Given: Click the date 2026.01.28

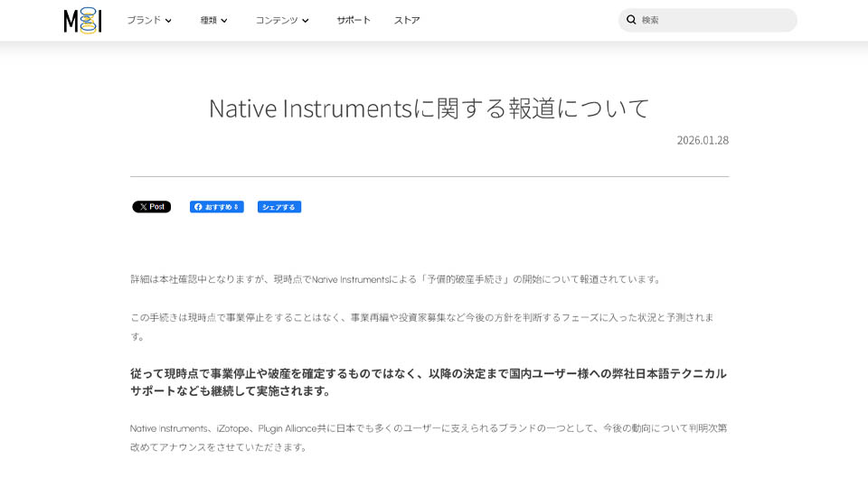Looking at the screenshot, I should pos(703,141).
